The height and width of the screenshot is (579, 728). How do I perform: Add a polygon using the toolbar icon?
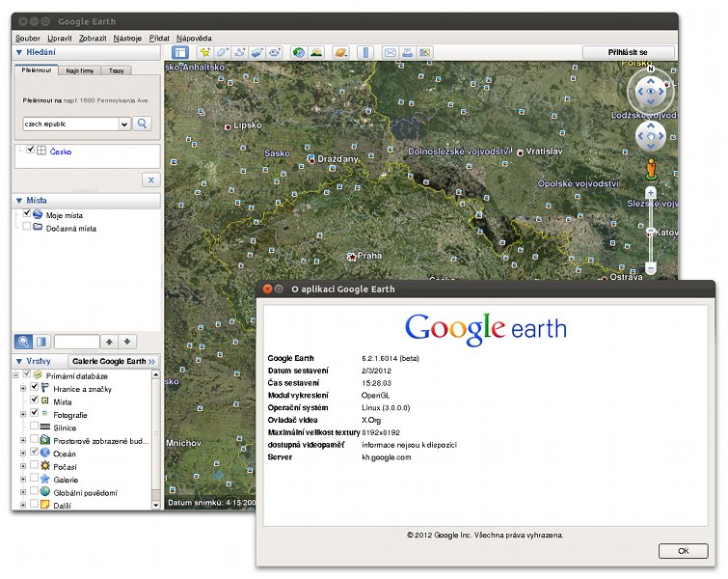[222, 52]
